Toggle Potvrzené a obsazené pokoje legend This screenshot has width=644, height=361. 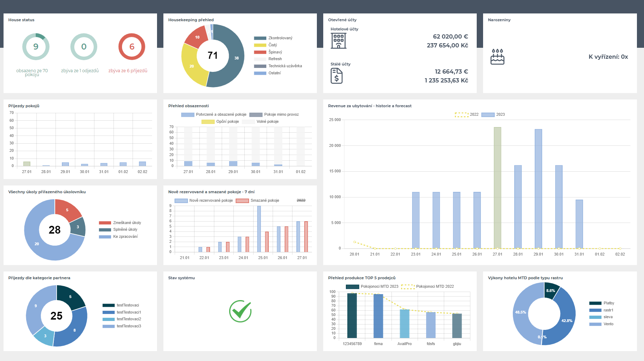click(214, 114)
